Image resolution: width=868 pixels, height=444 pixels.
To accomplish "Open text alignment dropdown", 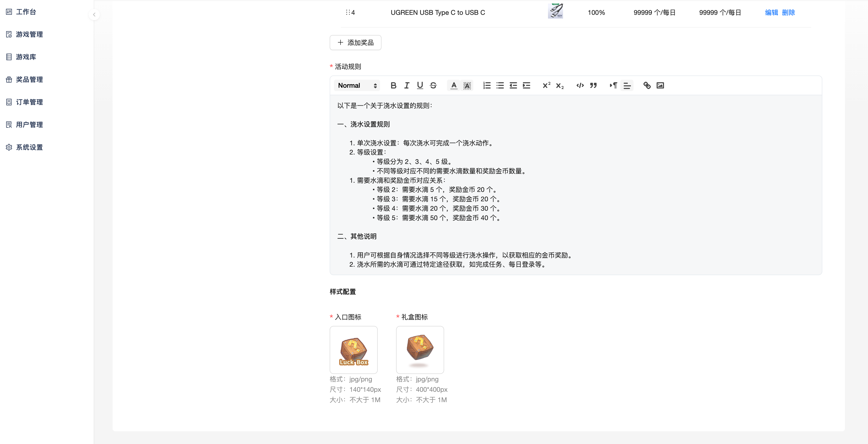I will [x=627, y=86].
